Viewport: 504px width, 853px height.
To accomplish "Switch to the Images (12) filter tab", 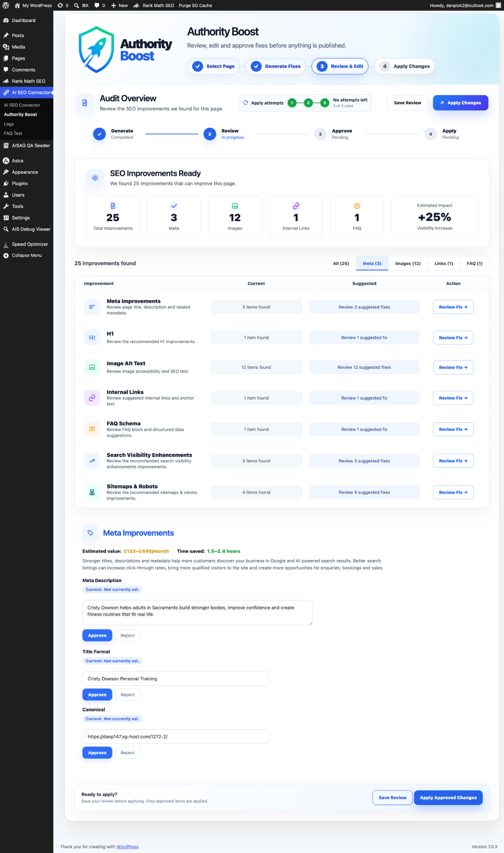I will [408, 263].
